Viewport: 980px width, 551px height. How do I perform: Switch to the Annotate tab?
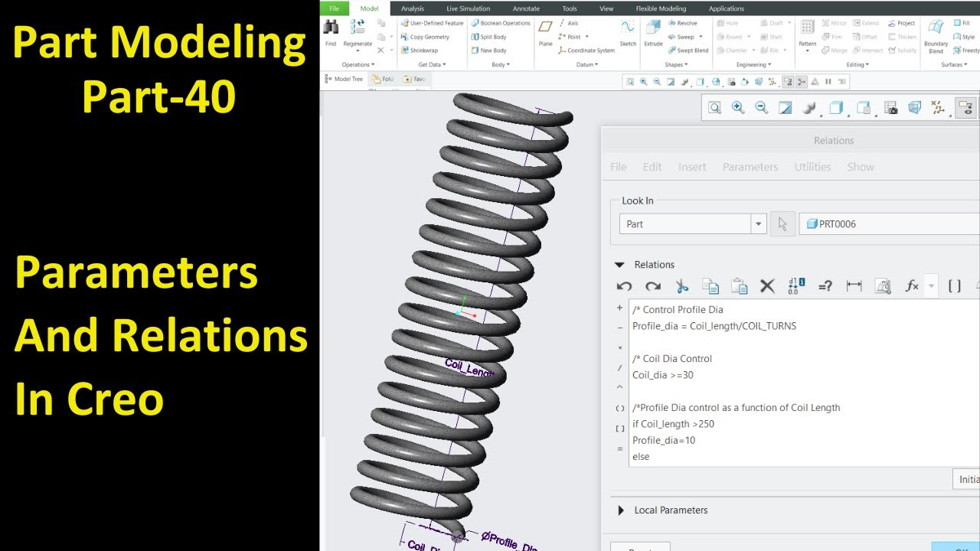coord(526,8)
